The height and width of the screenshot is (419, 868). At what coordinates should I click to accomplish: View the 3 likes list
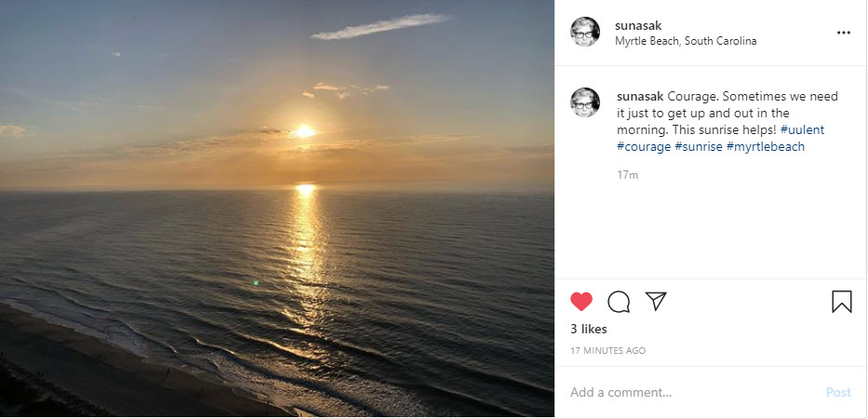(x=589, y=329)
